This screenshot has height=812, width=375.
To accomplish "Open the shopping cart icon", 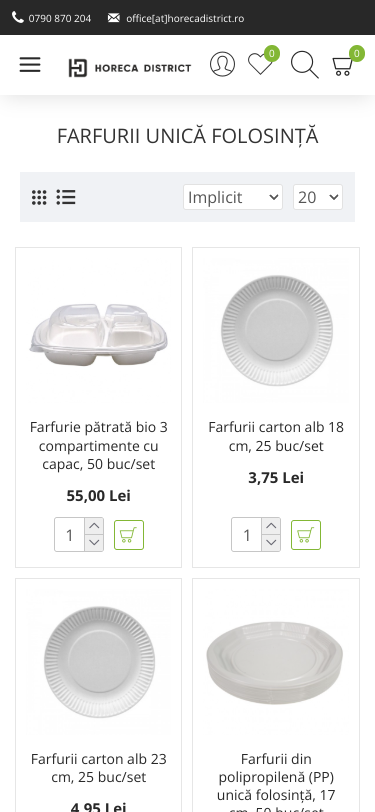I will 343,66.
